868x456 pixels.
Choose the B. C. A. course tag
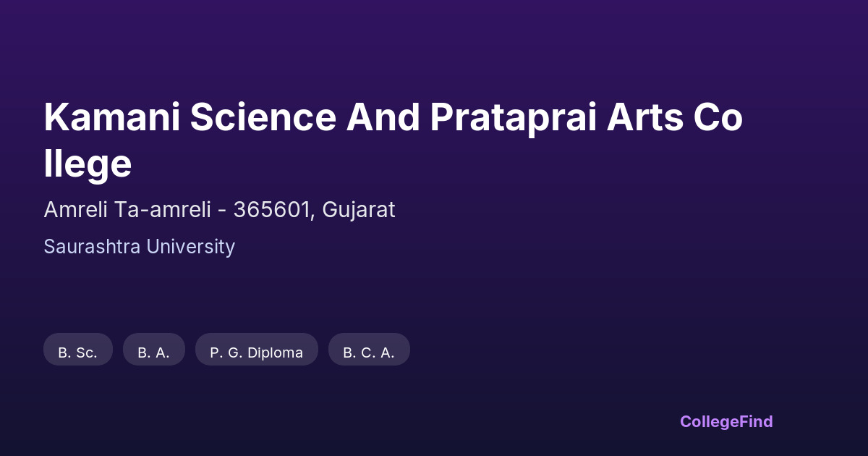[x=369, y=352]
